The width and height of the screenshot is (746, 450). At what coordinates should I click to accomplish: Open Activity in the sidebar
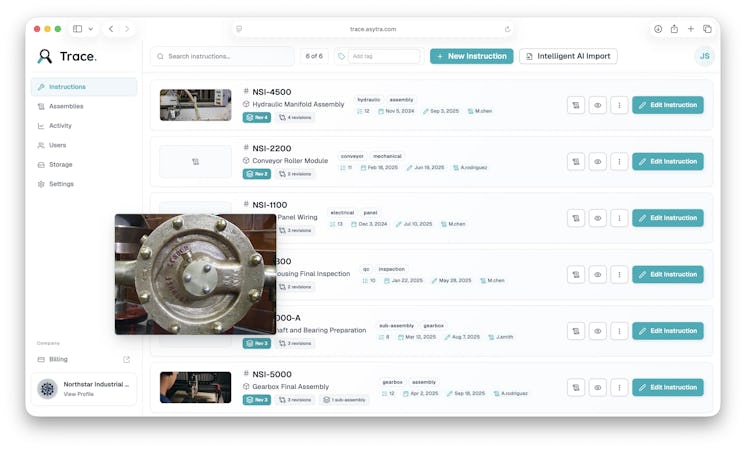point(84,126)
